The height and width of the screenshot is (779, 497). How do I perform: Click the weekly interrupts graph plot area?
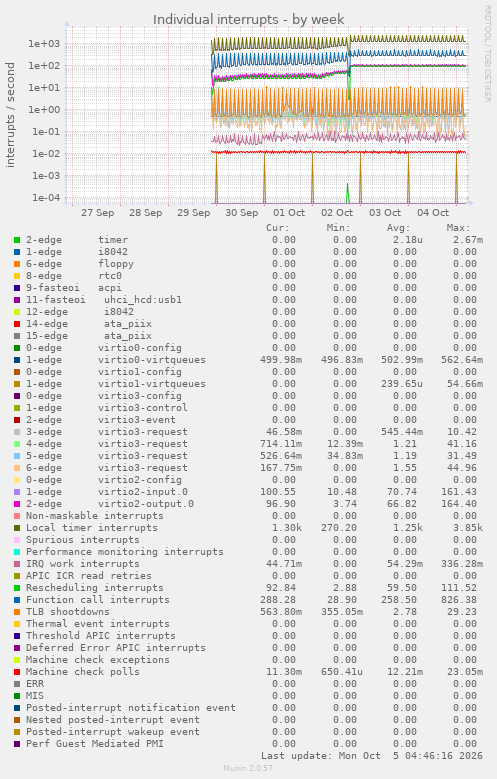(x=267, y=115)
